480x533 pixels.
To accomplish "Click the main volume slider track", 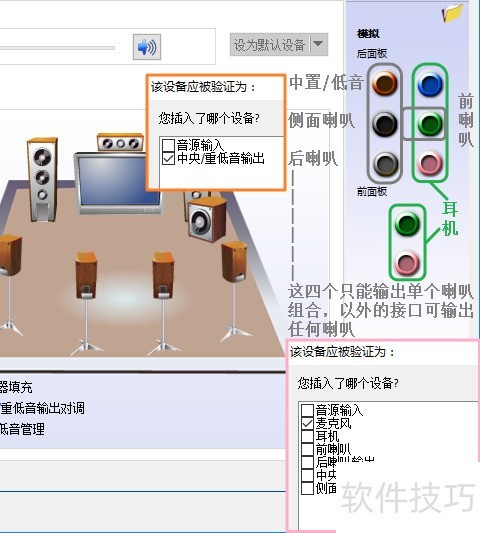I will pyautogui.click(x=57, y=48).
